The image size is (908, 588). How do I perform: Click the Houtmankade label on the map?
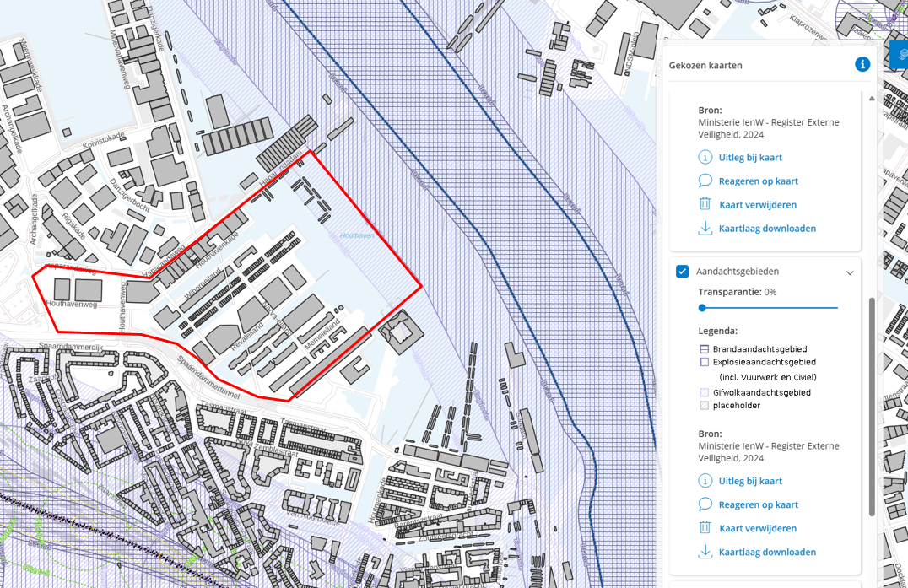(376, 500)
